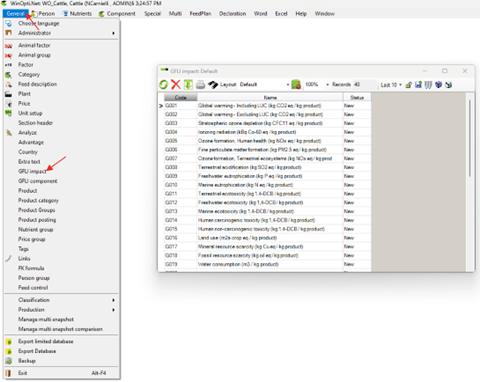Open the General menu
The width and height of the screenshot is (480, 382).
tap(16, 14)
